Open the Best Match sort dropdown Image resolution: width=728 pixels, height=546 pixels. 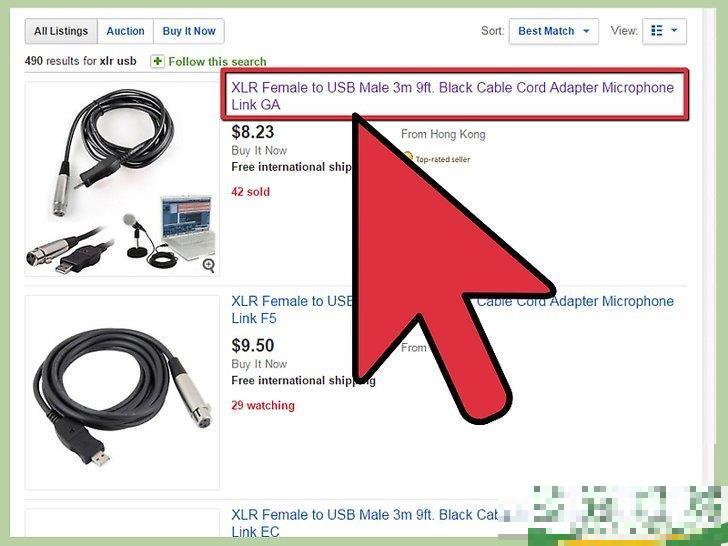coord(553,31)
